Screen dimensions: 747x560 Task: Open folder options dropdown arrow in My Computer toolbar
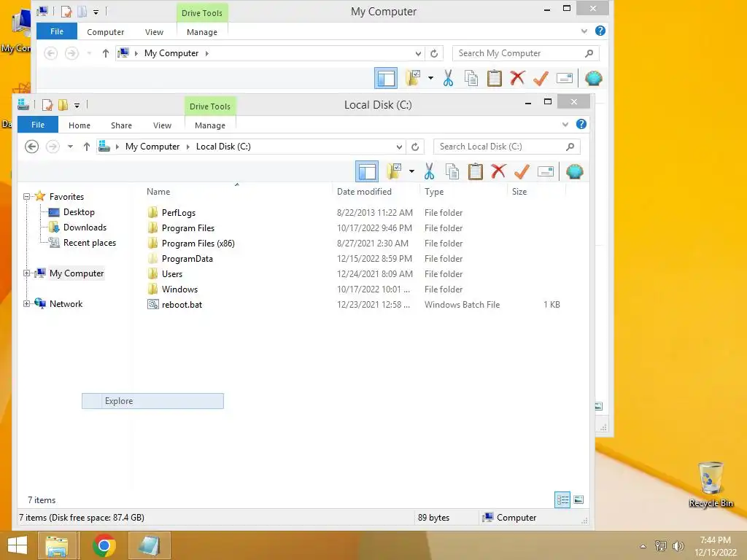(430, 78)
